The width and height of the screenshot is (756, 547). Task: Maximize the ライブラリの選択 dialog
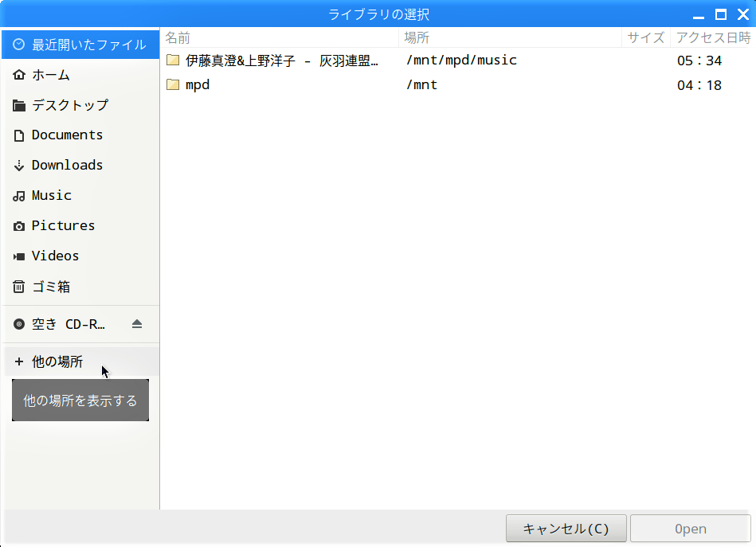(721, 14)
